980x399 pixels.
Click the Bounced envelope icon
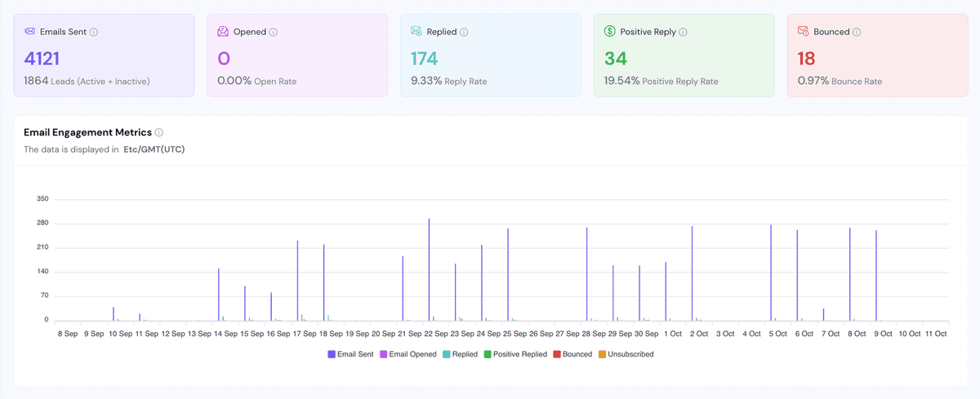[804, 32]
